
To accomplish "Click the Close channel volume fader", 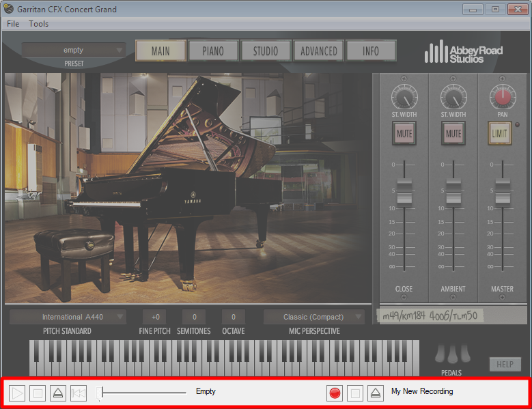I will point(404,191).
